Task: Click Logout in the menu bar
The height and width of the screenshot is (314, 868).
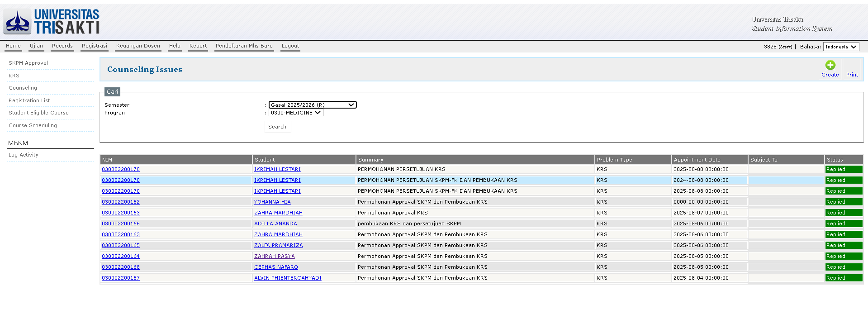Action: pos(290,46)
